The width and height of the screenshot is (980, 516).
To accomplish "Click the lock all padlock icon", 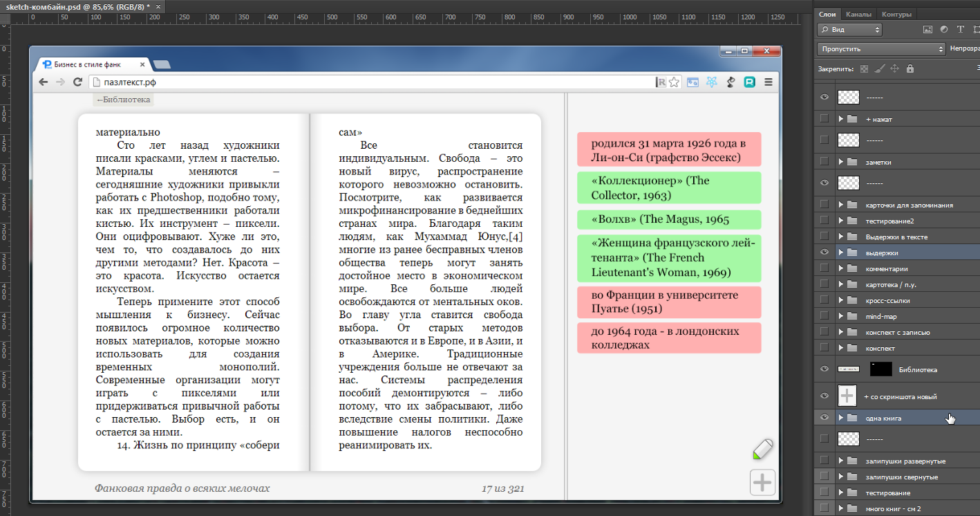I will (x=910, y=68).
